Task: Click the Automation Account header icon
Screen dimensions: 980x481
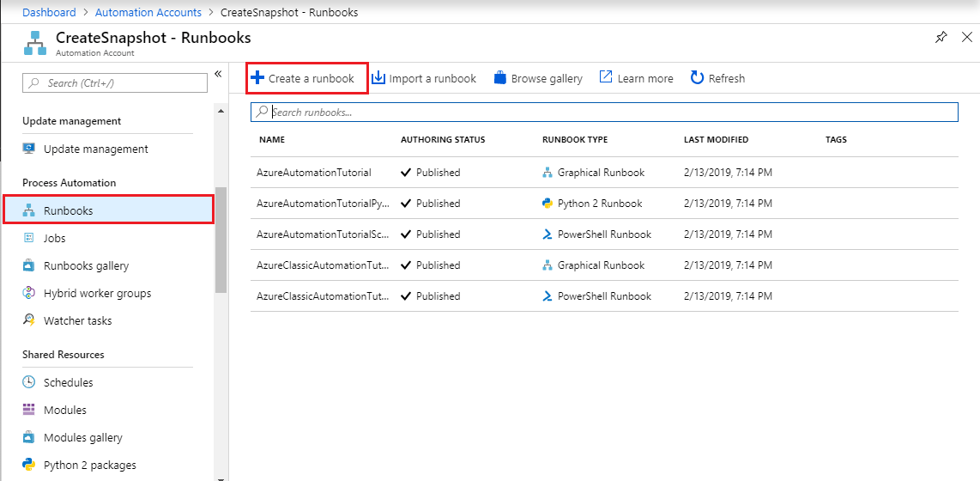Action: point(35,43)
